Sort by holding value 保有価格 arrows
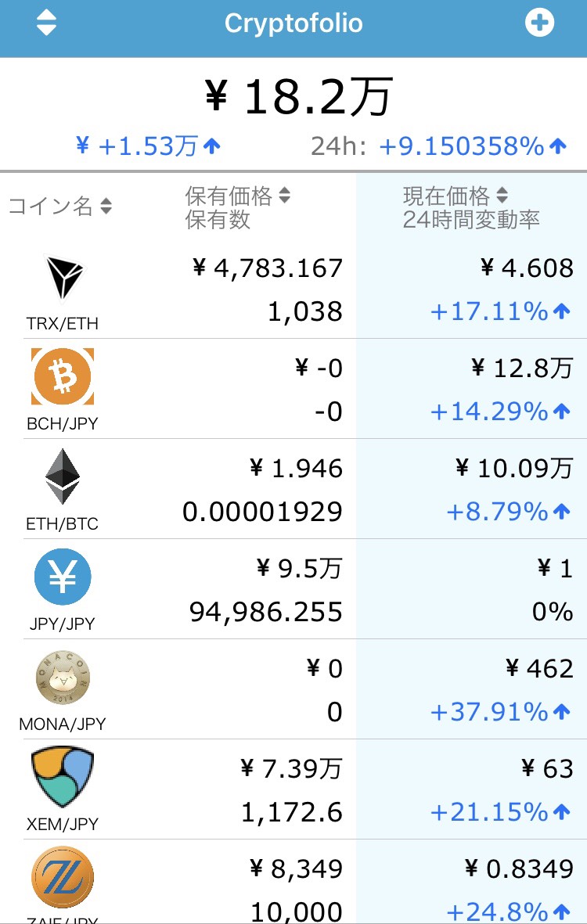Viewport: 587px width, 924px height. point(285,195)
